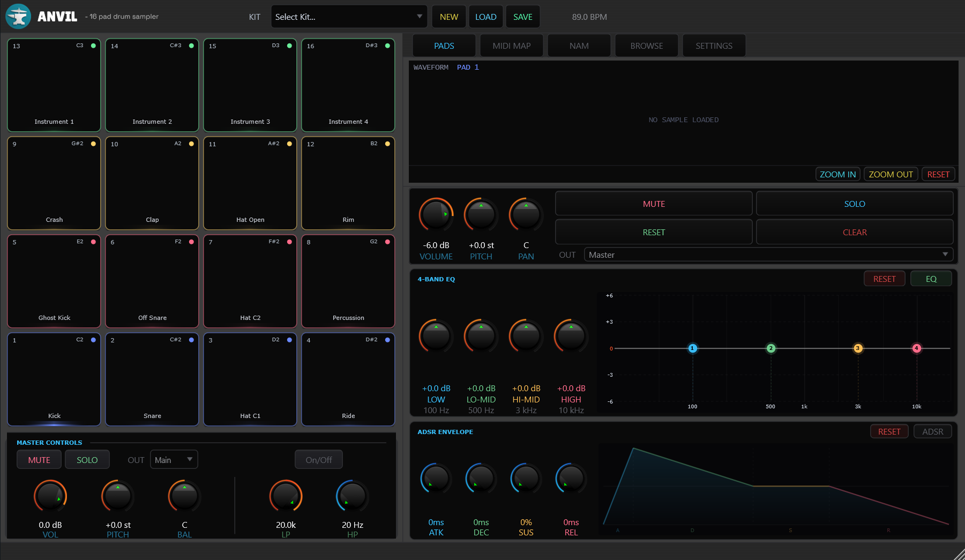
Task: Click the window resize grip corner
Action: [x=959, y=554]
